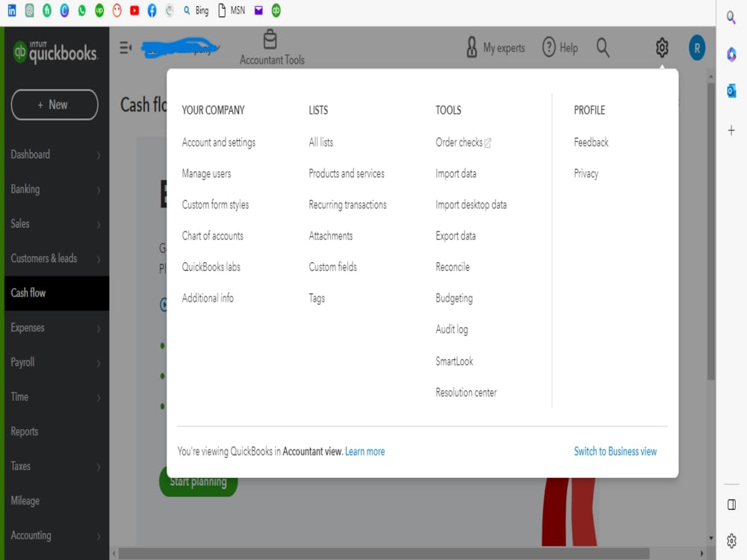The height and width of the screenshot is (560, 747).
Task: Open the ChatGPT bookmark icon
Action: (30, 10)
